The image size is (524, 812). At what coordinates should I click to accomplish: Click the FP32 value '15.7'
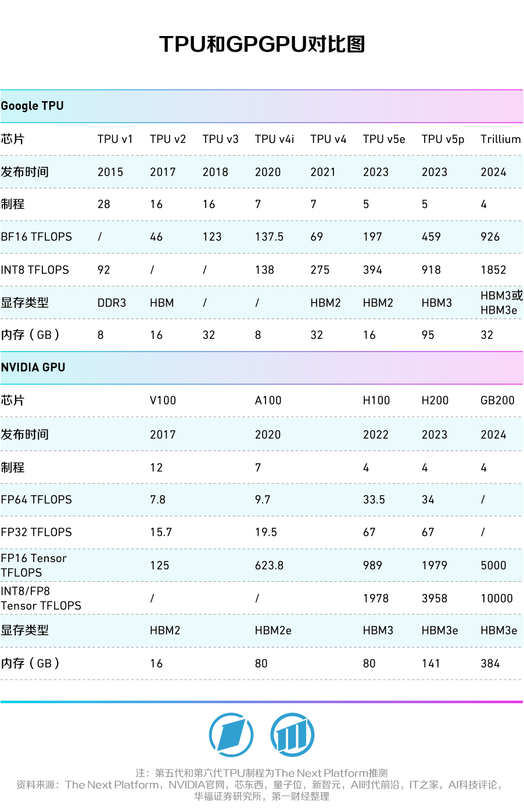[x=161, y=532]
